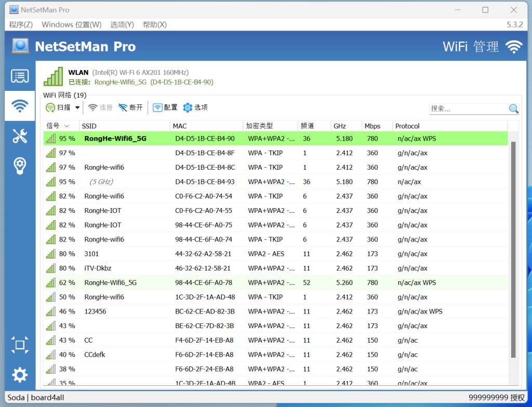Open the 选项 options gear button
The image size is (532, 407).
click(195, 107)
